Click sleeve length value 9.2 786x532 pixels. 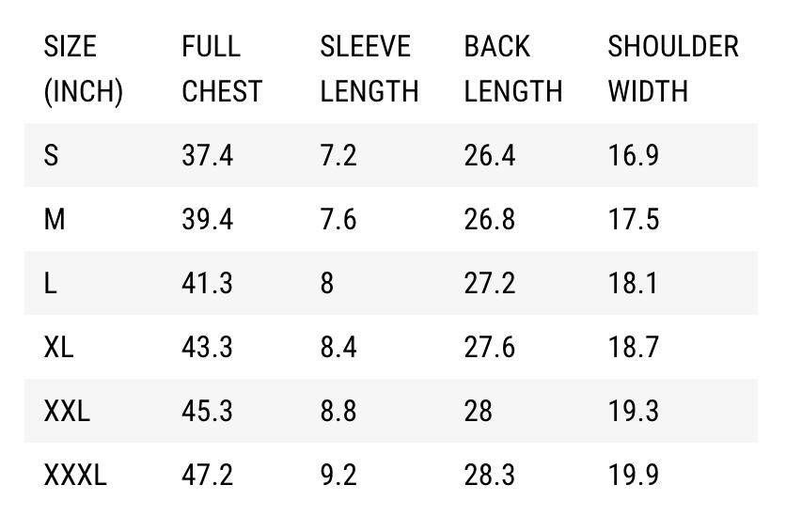(x=338, y=475)
